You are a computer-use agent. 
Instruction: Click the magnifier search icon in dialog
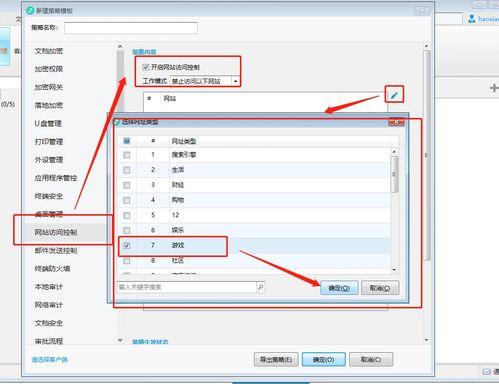(260, 287)
